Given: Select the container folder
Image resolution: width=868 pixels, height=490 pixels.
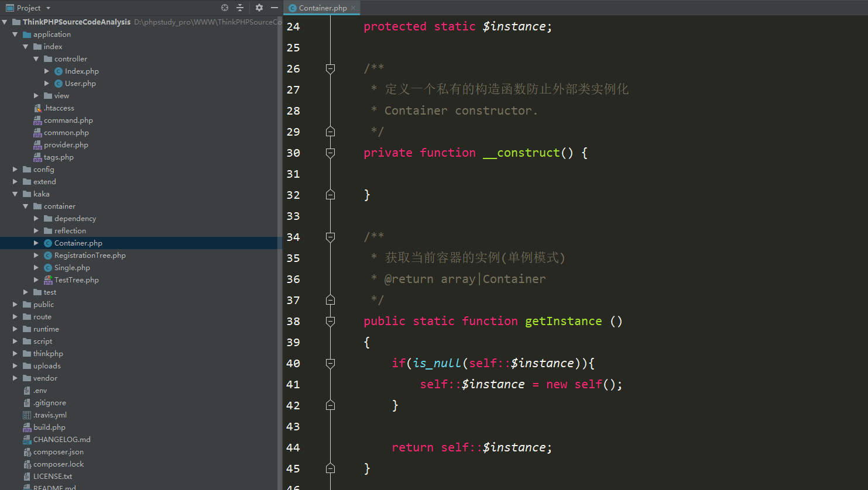Looking at the screenshot, I should coord(59,206).
